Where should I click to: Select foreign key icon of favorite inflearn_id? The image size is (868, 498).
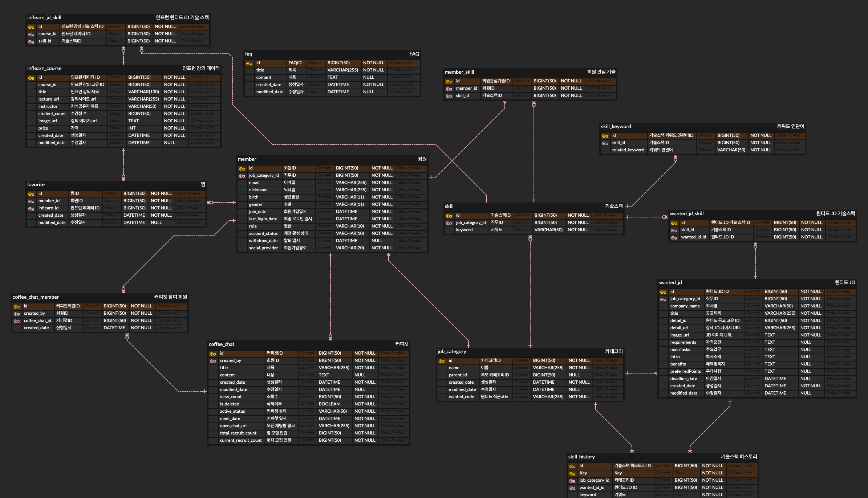[31, 208]
